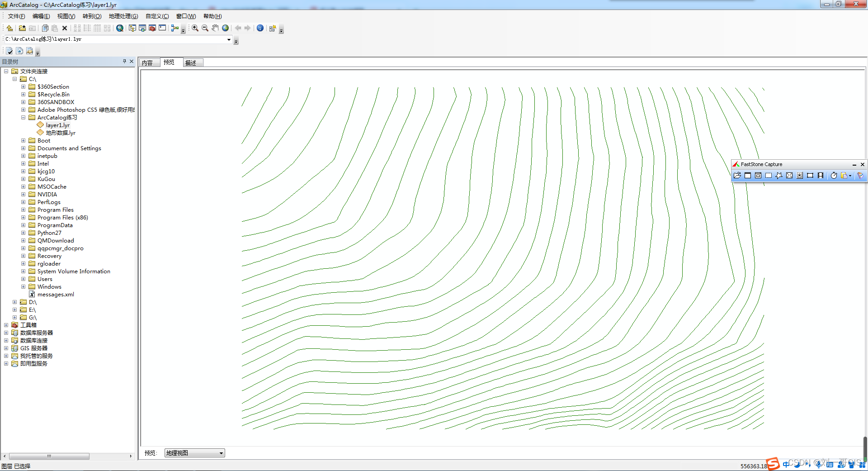The image size is (868, 471).
Task: Select the Zoom In tool
Action: 195,28
